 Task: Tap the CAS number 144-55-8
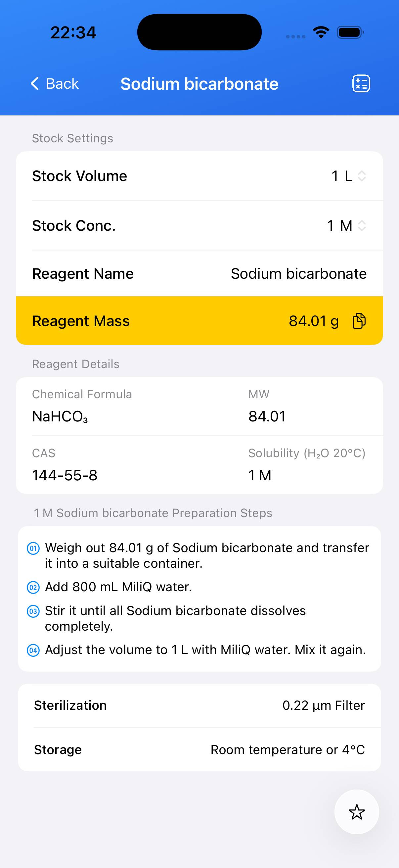(65, 475)
